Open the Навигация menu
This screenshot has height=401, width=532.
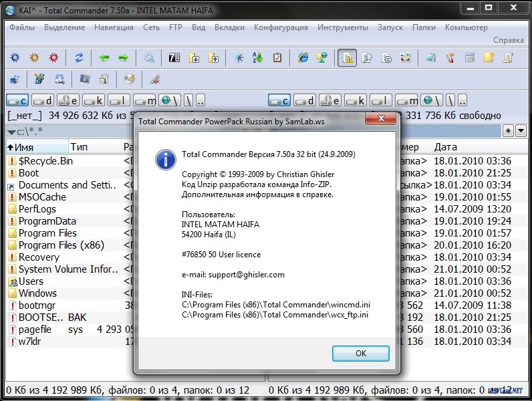click(x=114, y=27)
